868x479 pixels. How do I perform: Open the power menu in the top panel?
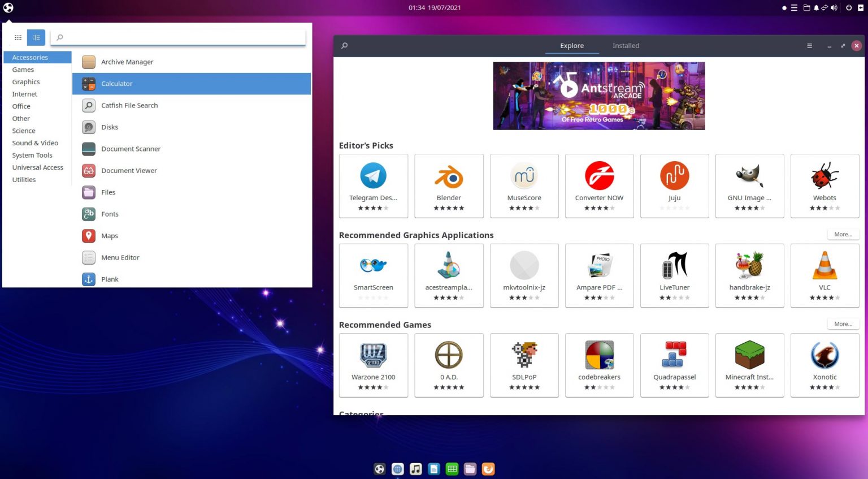click(848, 7)
